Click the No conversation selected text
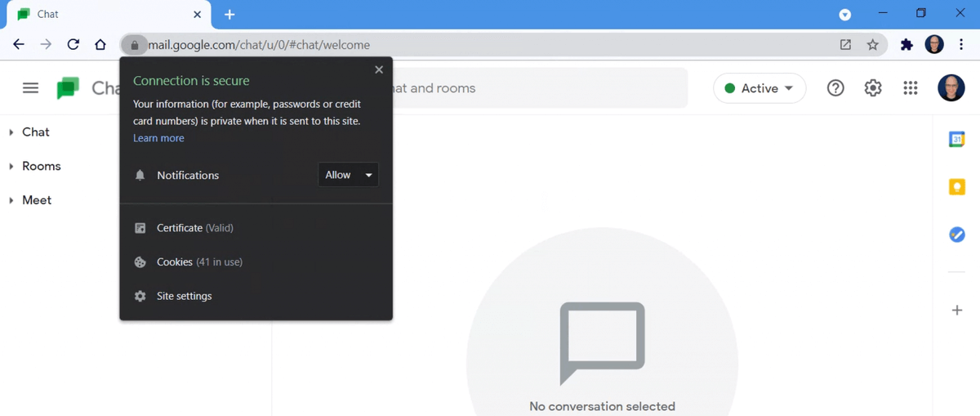The height and width of the screenshot is (416, 980). pos(603,406)
